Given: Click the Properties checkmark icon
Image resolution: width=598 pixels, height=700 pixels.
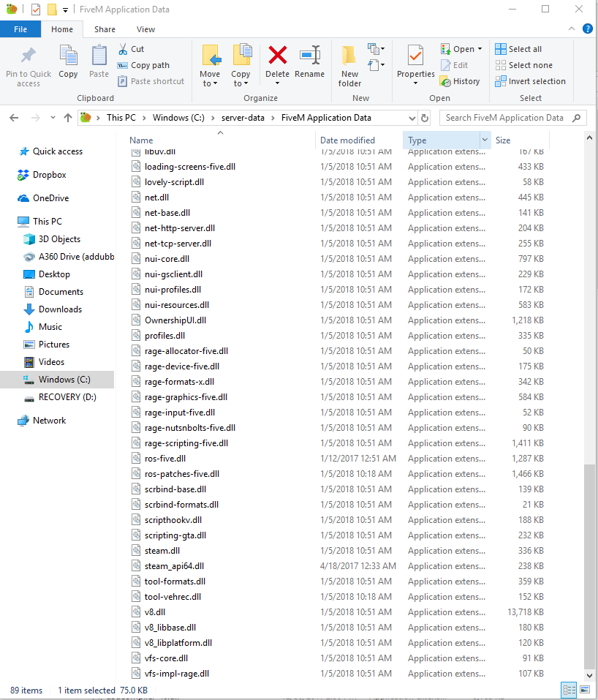Looking at the screenshot, I should tap(415, 56).
